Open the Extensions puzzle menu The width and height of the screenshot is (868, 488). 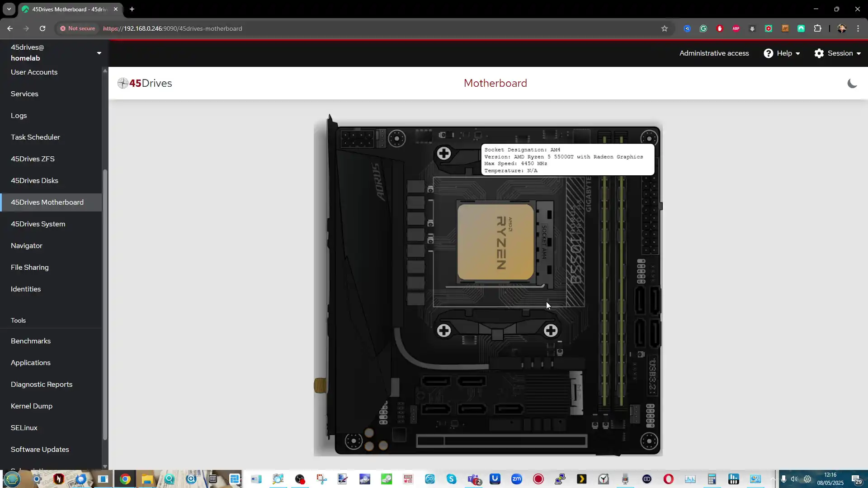pos(817,28)
